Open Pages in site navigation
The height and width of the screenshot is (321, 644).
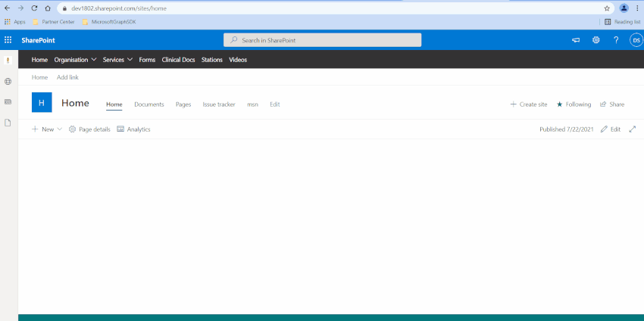point(183,104)
